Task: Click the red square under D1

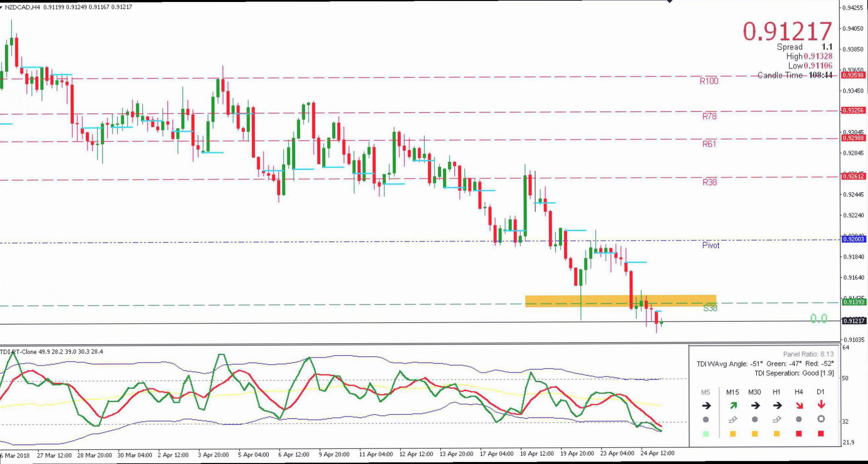Action: 821,434
